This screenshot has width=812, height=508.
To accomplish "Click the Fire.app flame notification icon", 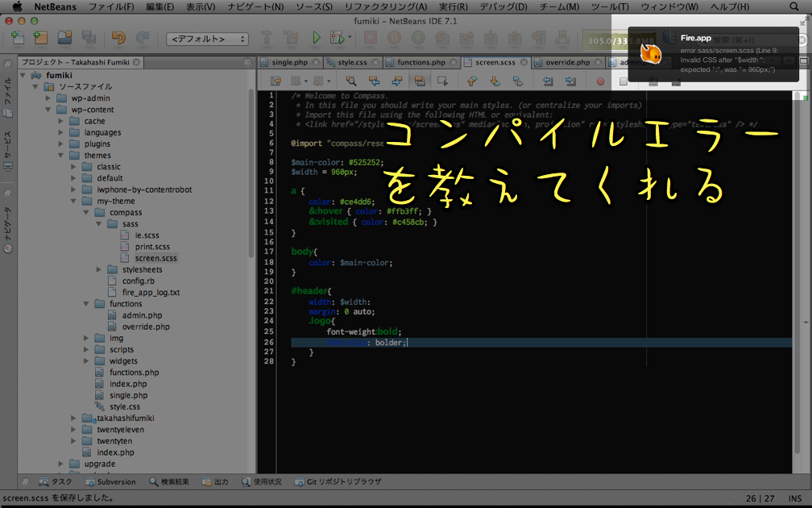I will click(x=652, y=53).
